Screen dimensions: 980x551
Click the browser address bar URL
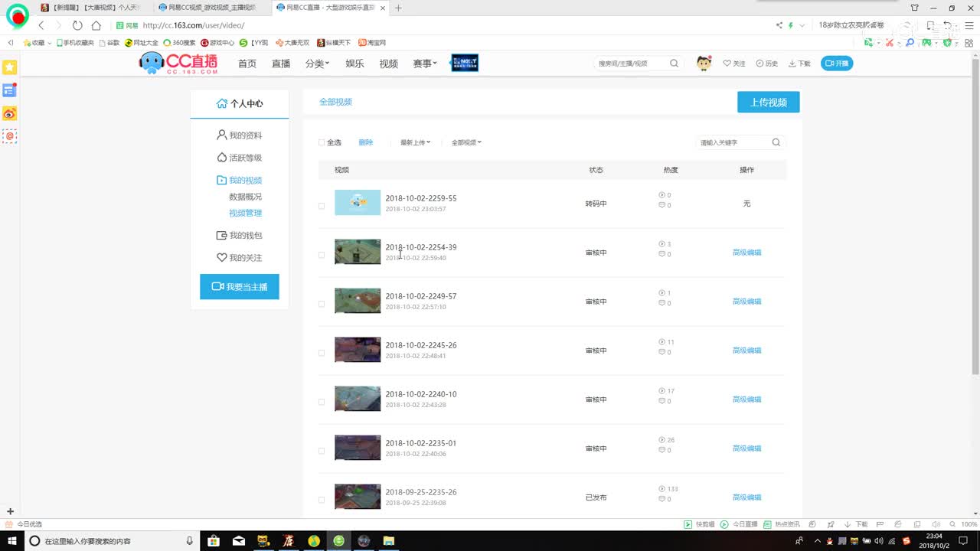point(194,25)
